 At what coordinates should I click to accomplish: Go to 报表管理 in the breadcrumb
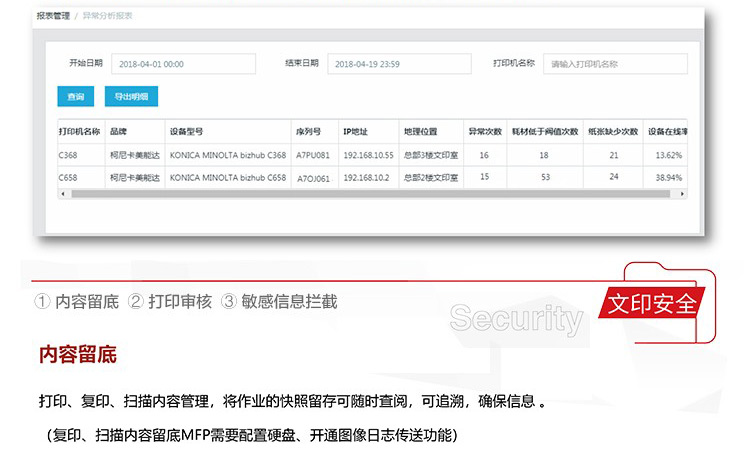tap(53, 16)
